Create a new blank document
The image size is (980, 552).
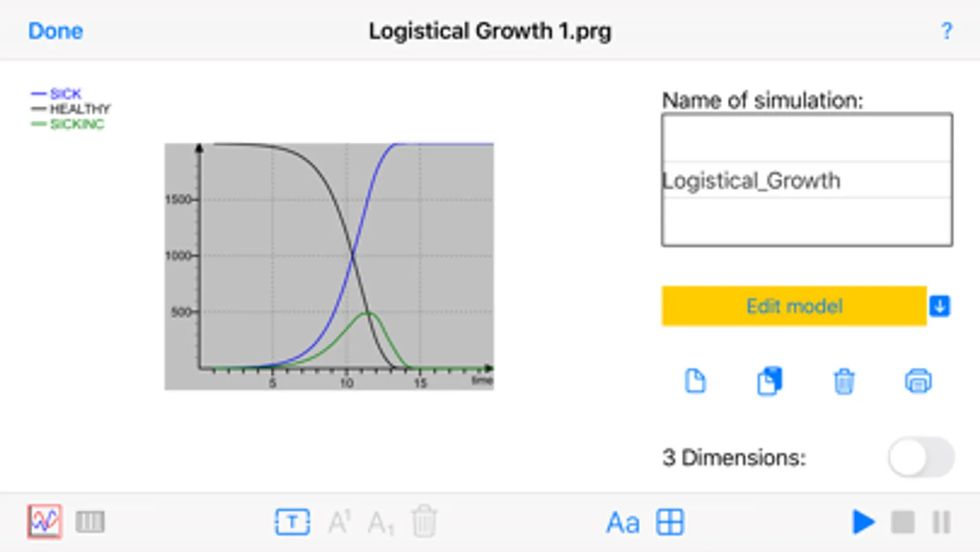[695, 381]
